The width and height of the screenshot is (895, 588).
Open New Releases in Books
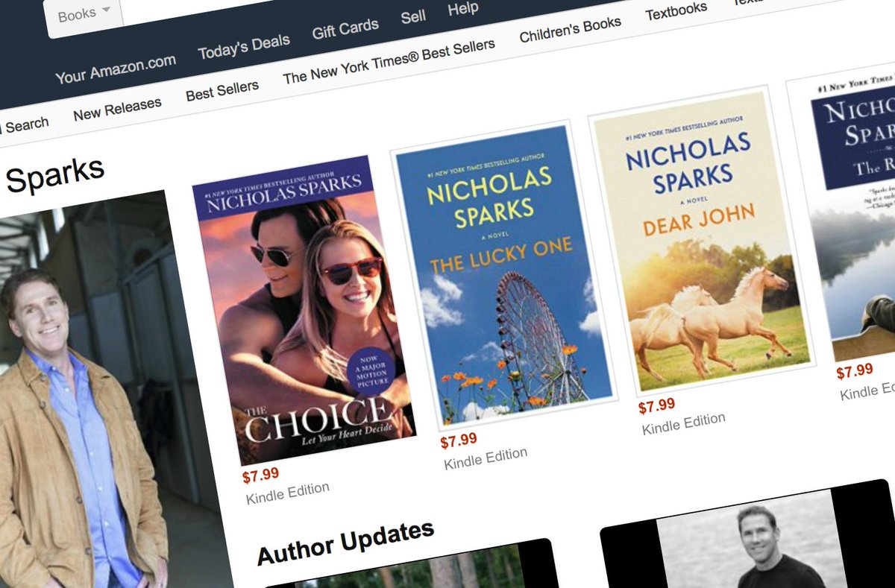(x=117, y=109)
